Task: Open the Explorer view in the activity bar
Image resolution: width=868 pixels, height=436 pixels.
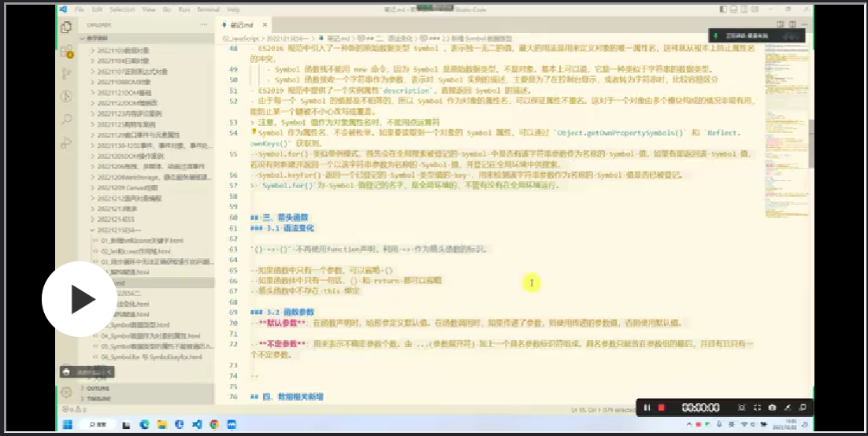Action: [66, 27]
